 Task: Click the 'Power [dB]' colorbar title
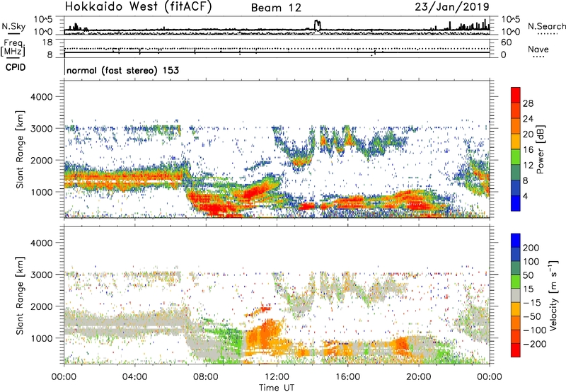click(541, 150)
